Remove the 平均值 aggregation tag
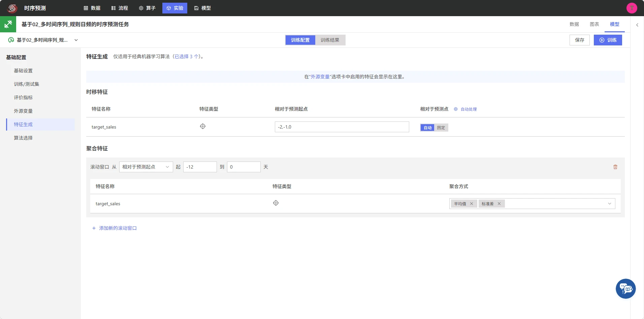The width and height of the screenshot is (644, 319). (x=471, y=204)
